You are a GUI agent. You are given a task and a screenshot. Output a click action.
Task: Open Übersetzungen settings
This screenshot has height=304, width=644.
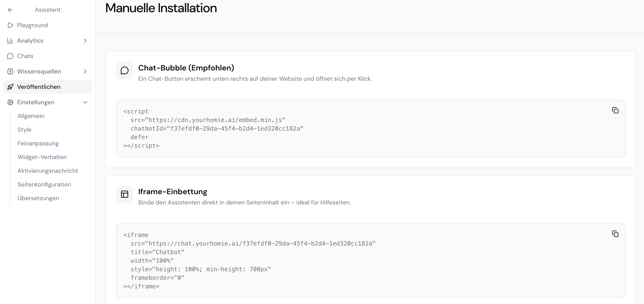(38, 198)
